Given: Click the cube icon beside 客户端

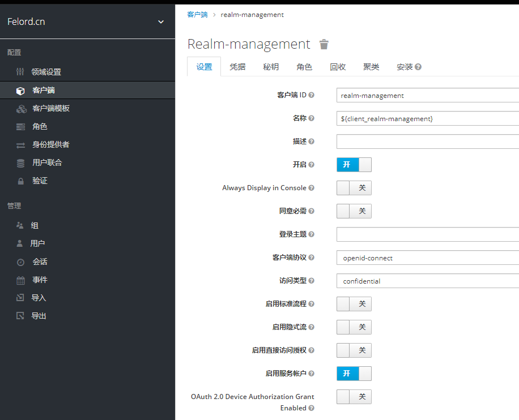Looking at the screenshot, I should [x=20, y=91].
